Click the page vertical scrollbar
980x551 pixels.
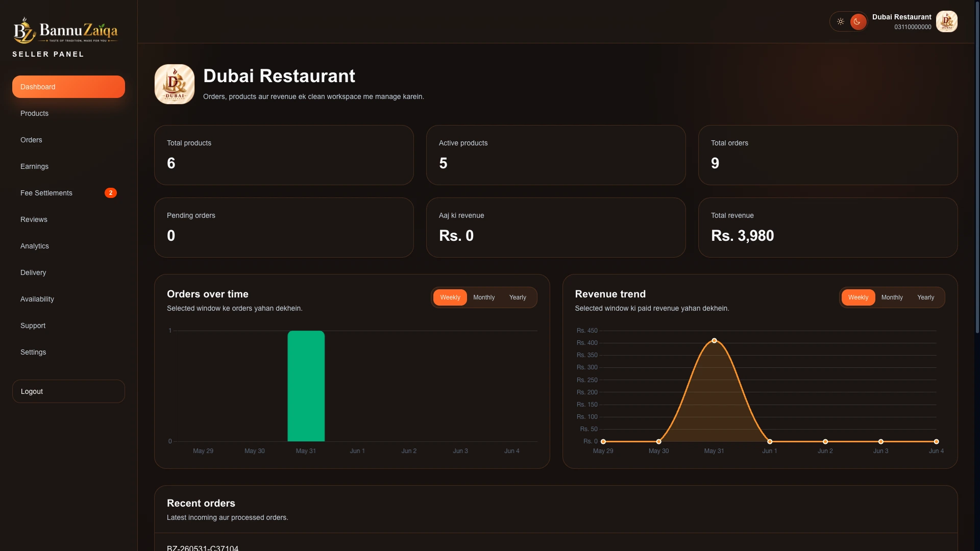tap(977, 168)
